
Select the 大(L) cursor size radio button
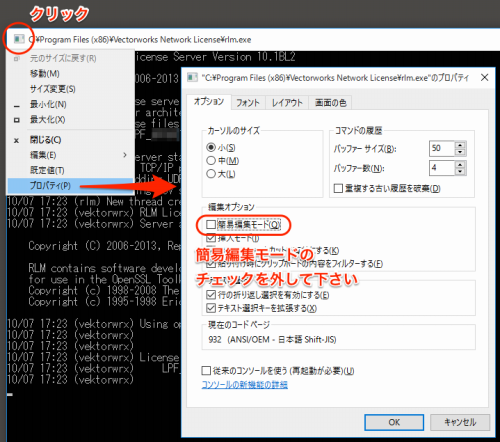pyautogui.click(x=211, y=174)
